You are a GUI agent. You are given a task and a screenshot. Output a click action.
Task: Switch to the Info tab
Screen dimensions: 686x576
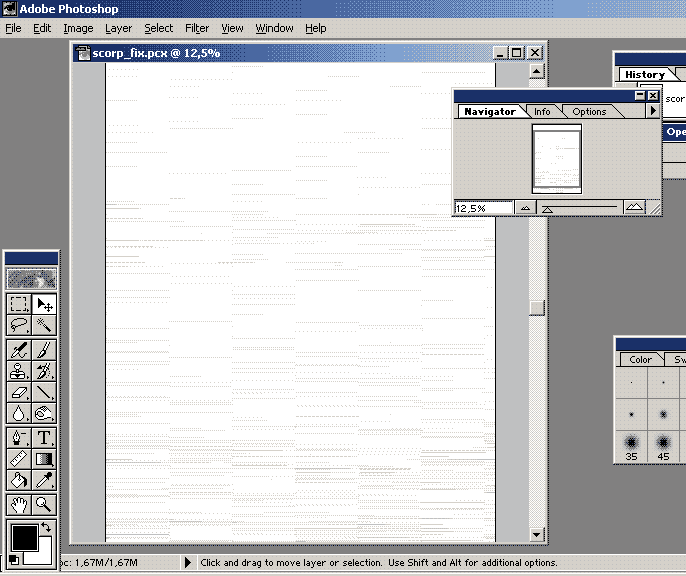tap(542, 112)
